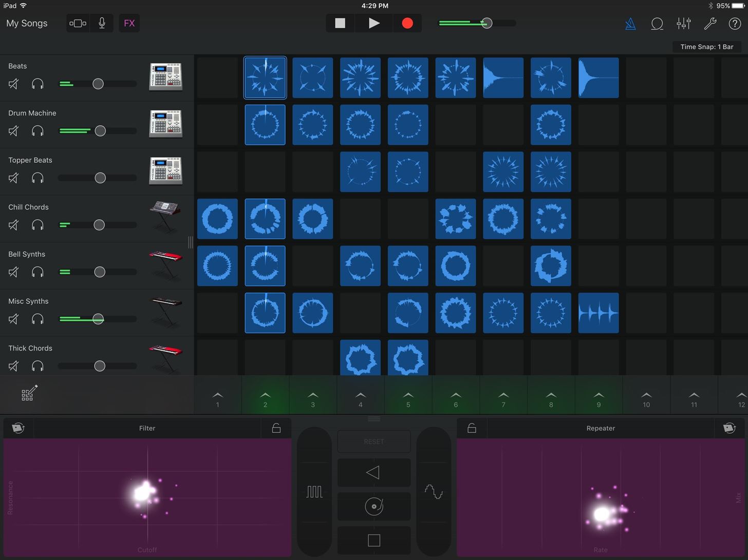The height and width of the screenshot is (560, 748).
Task: Tap the Filter XY pad surface
Action: (147, 498)
